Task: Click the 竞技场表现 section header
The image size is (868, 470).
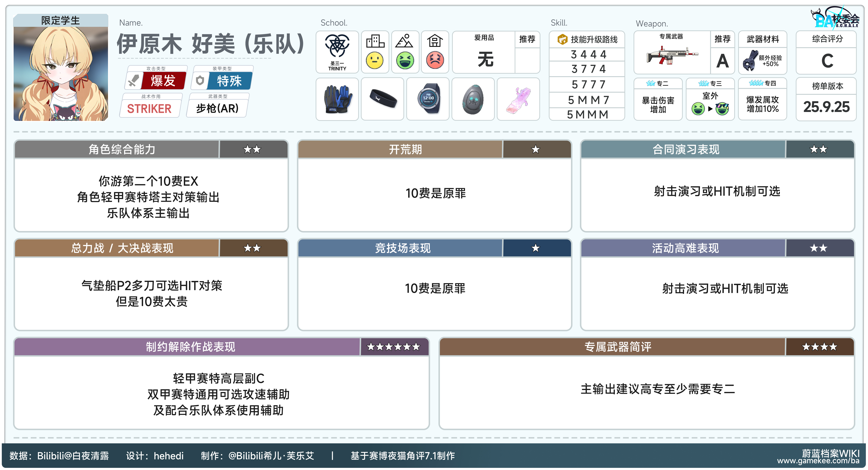Action: tap(403, 248)
